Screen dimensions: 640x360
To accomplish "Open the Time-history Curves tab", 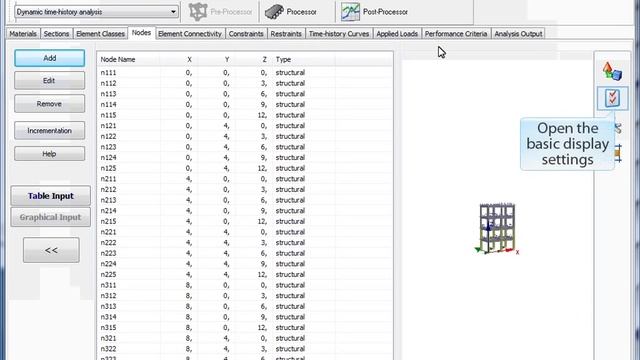I will click(339, 34).
